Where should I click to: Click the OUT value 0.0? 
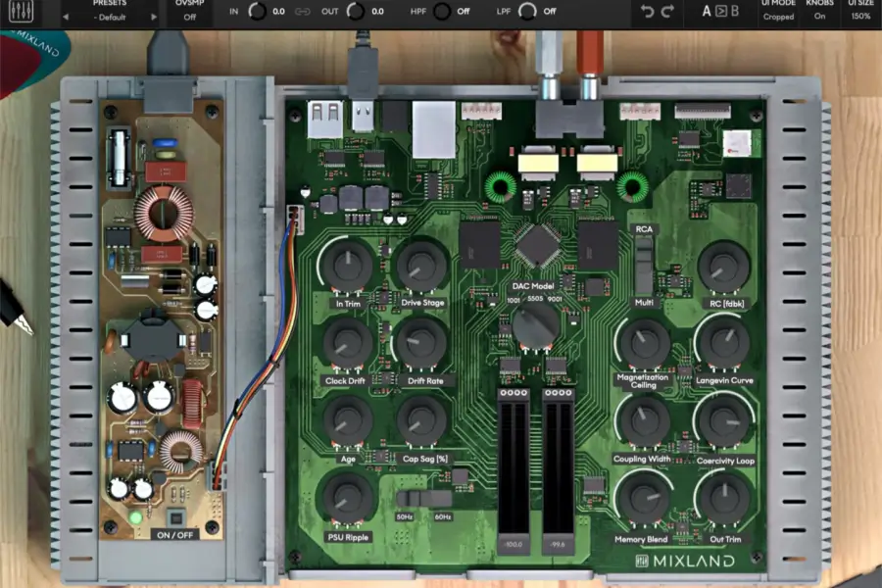377,11
